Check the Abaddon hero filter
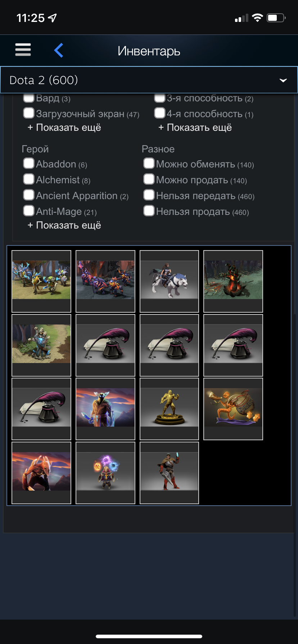Viewport: 298px width, 644px height. click(29, 163)
